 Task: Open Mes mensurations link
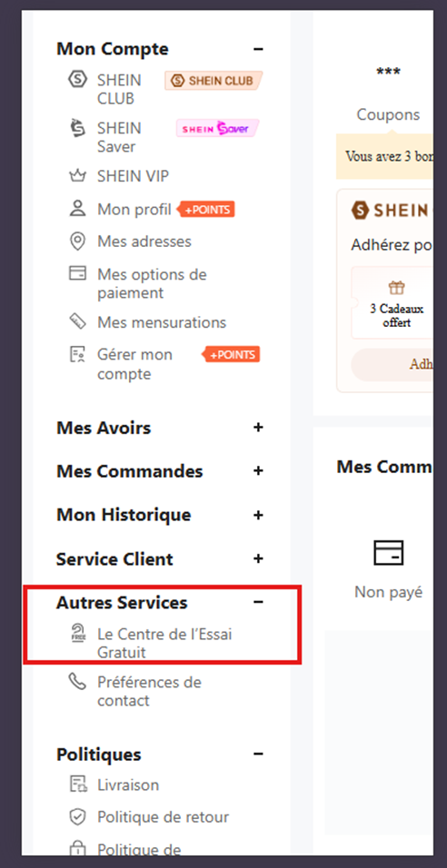click(x=162, y=322)
